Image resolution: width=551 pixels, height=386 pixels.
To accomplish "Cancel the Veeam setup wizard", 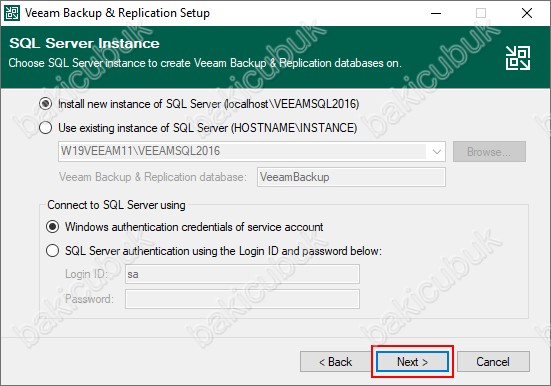I will (x=493, y=362).
